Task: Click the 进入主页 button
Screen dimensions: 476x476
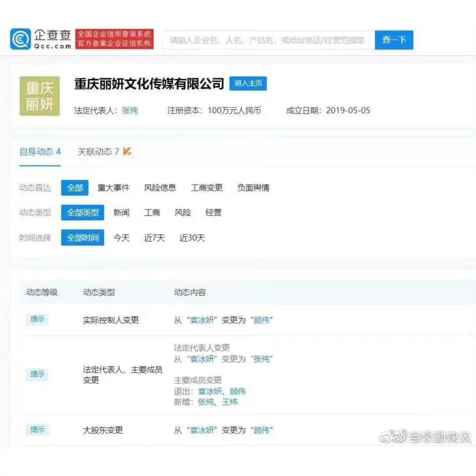Action: tap(248, 83)
